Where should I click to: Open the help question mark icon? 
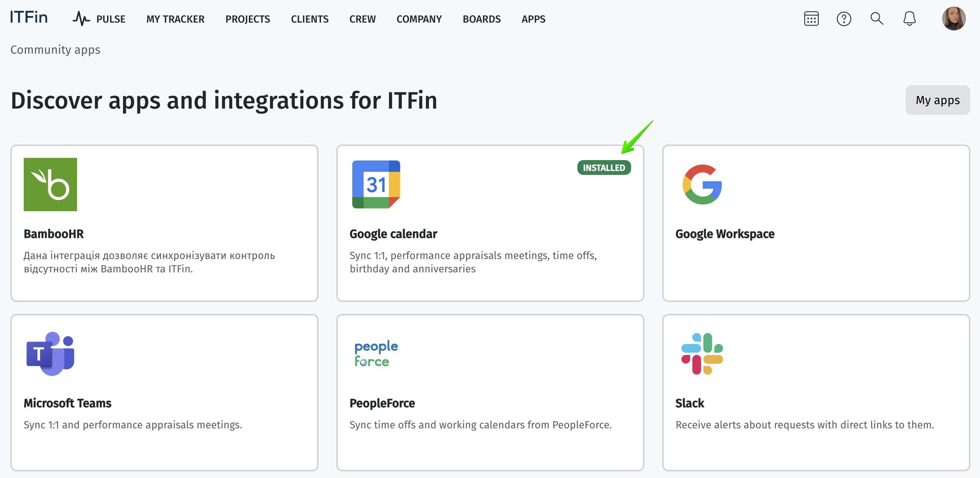pyautogui.click(x=844, y=19)
